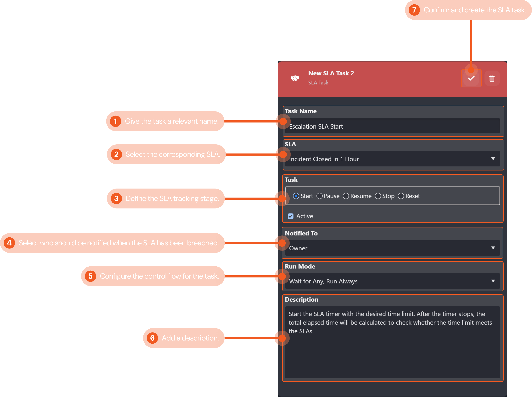This screenshot has height=397, width=532.
Task: Choose the Resume radio option
Action: pyautogui.click(x=346, y=196)
